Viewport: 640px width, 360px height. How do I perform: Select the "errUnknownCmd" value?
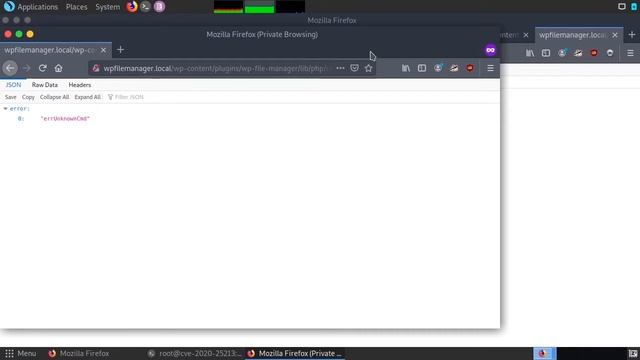click(65, 118)
